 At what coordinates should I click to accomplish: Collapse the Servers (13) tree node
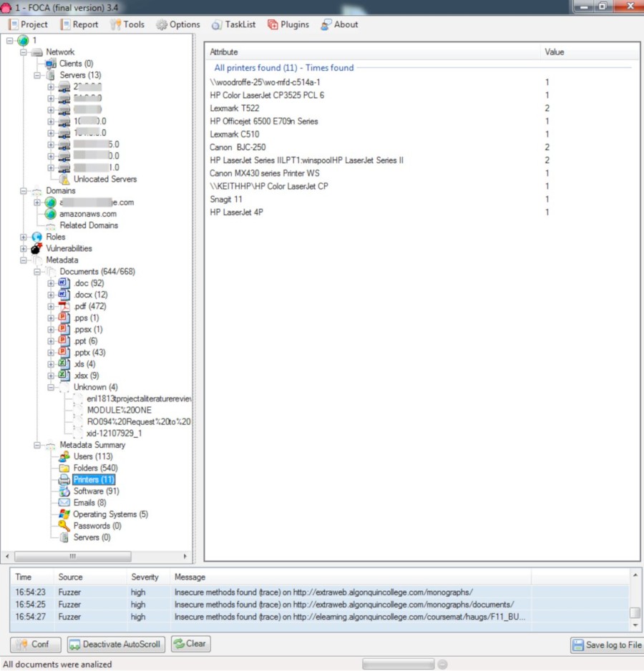point(37,75)
